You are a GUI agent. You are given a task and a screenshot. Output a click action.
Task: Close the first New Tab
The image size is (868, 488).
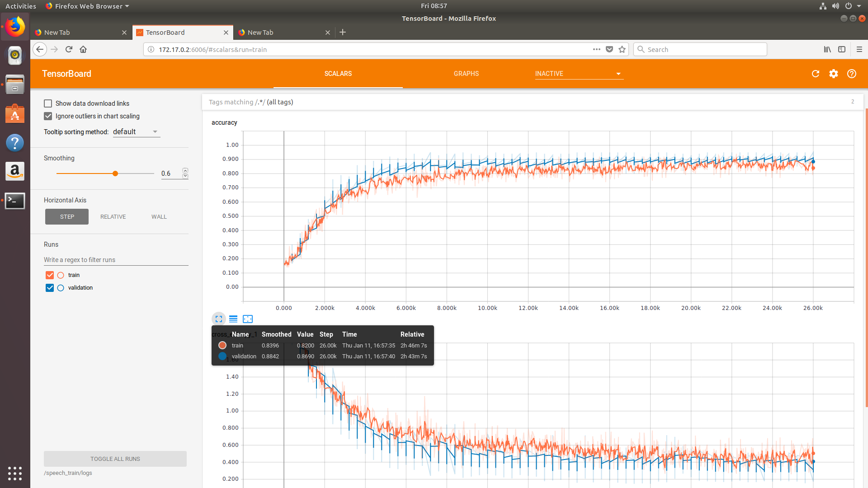[x=124, y=33]
